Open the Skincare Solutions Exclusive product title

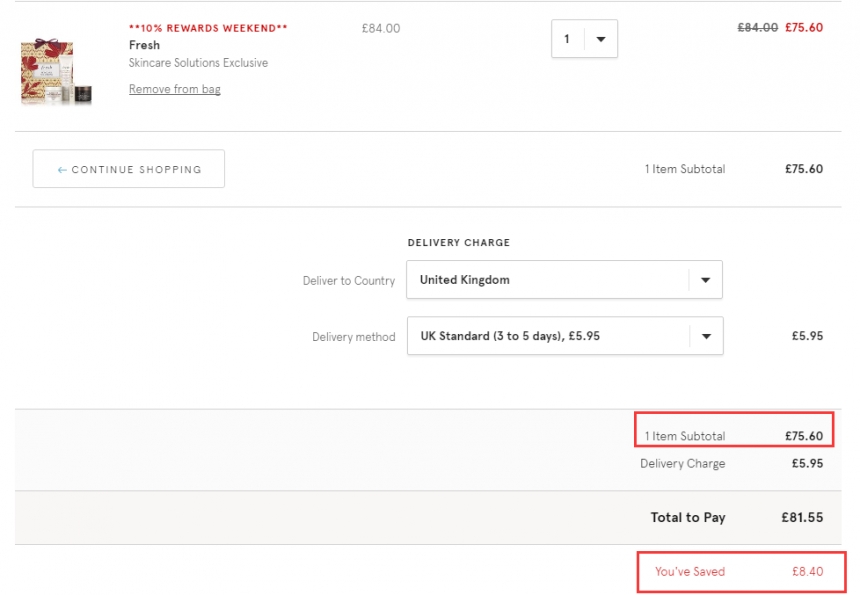(x=198, y=63)
